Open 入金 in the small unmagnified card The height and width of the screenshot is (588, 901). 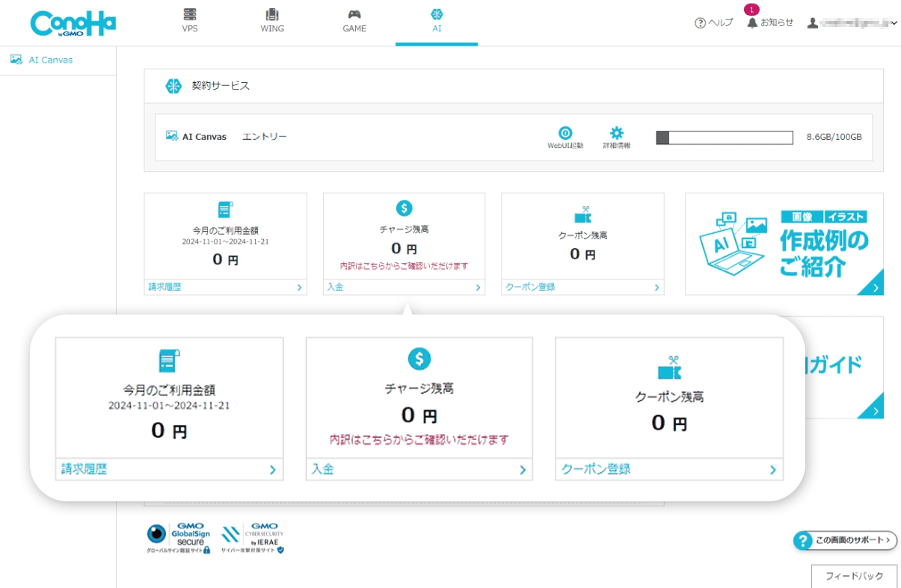tap(404, 287)
